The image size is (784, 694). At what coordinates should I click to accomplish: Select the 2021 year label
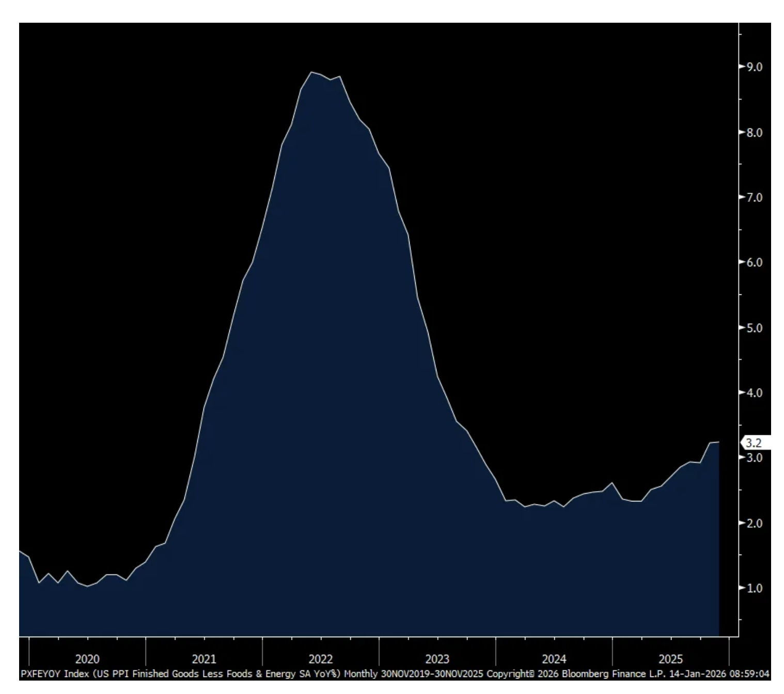tap(204, 659)
